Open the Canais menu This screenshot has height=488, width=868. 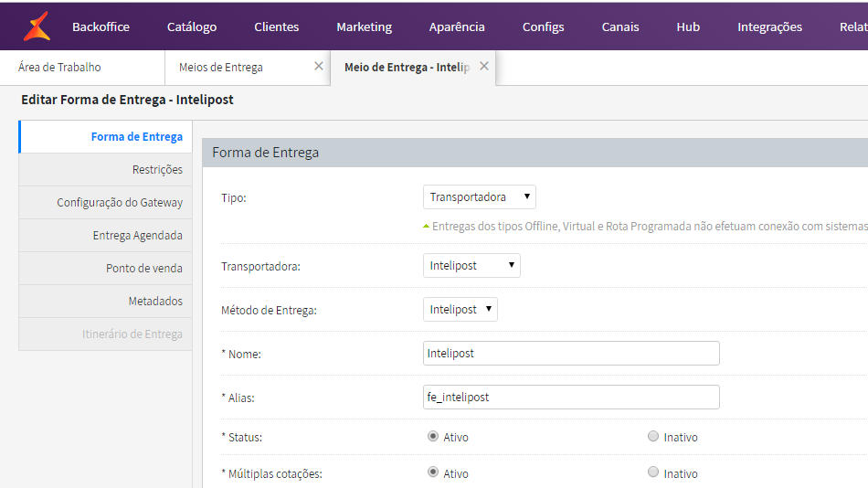point(620,27)
